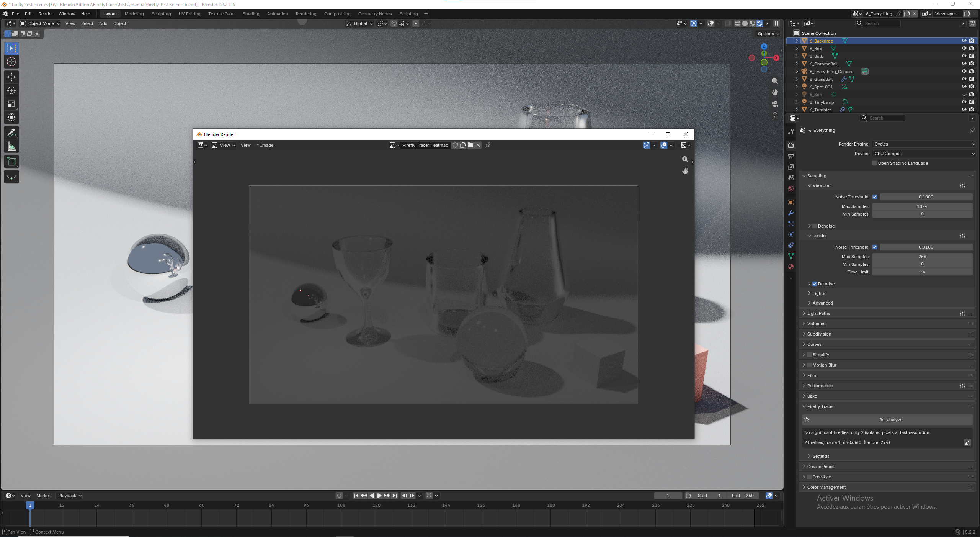Click render Max Samples 256 field
Viewport: 980px width, 537px height.
pos(922,257)
